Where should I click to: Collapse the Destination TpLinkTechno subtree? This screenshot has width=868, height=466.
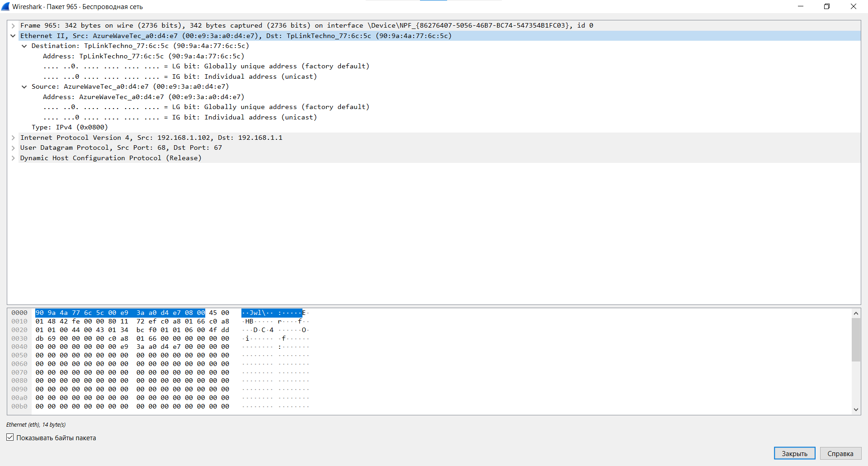pos(24,46)
